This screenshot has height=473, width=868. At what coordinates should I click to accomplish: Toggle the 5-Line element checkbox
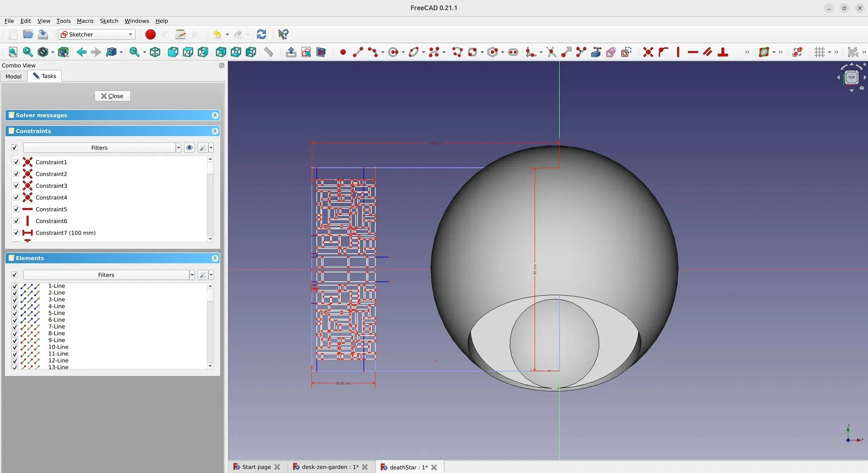pos(15,313)
